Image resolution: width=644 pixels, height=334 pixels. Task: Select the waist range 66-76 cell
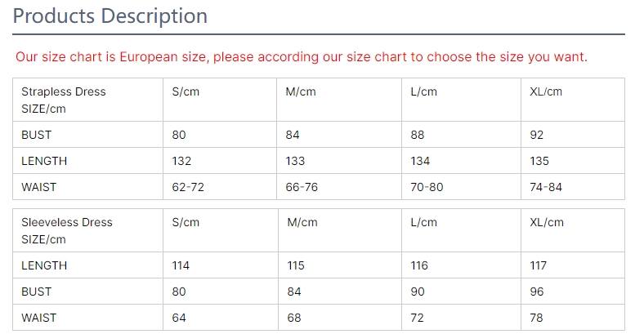[x=302, y=187]
